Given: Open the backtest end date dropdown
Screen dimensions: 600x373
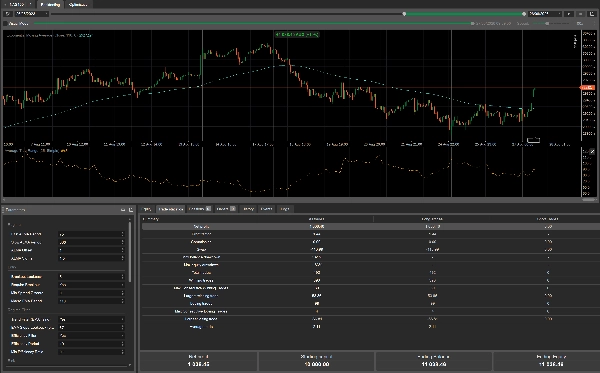Looking at the screenshot, I should pyautogui.click(x=545, y=14).
